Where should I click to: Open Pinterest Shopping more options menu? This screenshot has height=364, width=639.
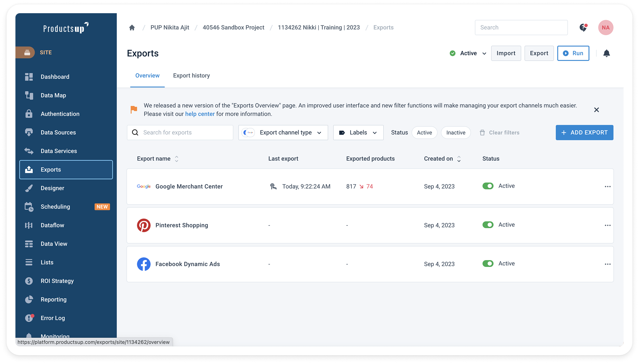[608, 225]
